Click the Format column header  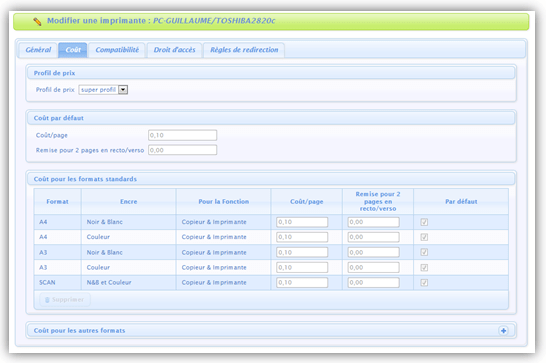coord(57,201)
